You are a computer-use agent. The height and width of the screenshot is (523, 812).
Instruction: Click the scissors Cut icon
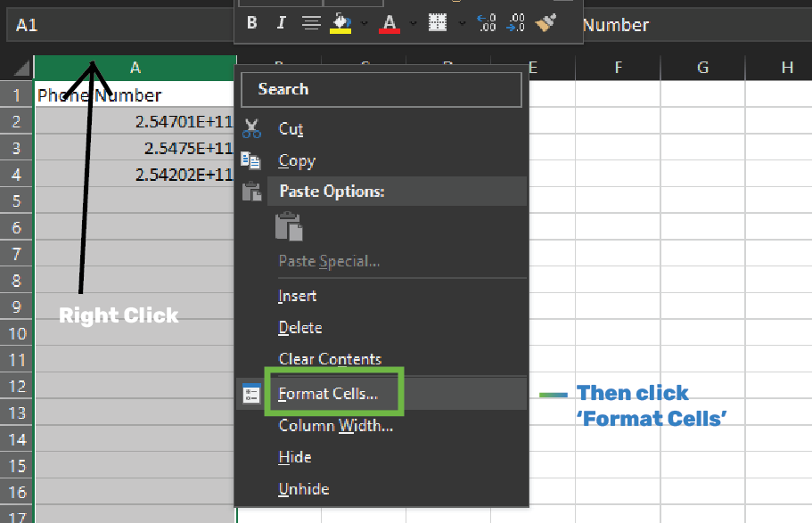coord(251,128)
